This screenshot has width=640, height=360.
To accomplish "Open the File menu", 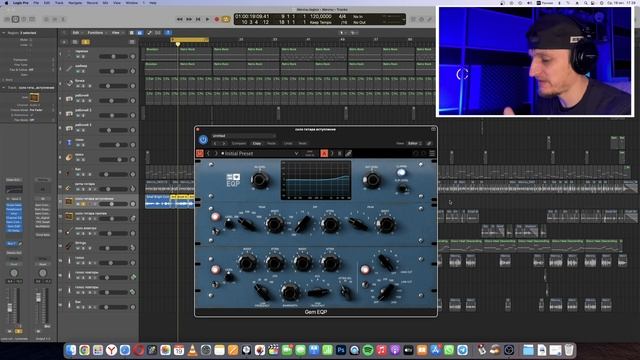I will point(36,3).
